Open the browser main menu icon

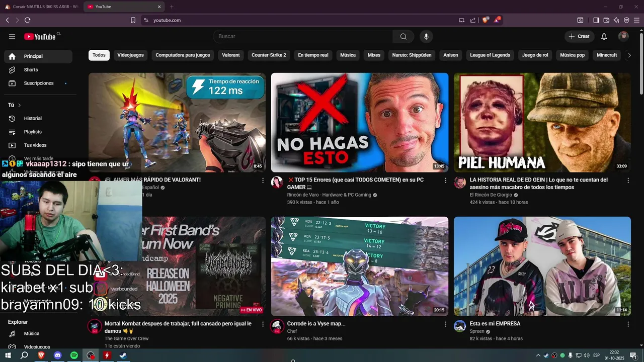coord(636,20)
